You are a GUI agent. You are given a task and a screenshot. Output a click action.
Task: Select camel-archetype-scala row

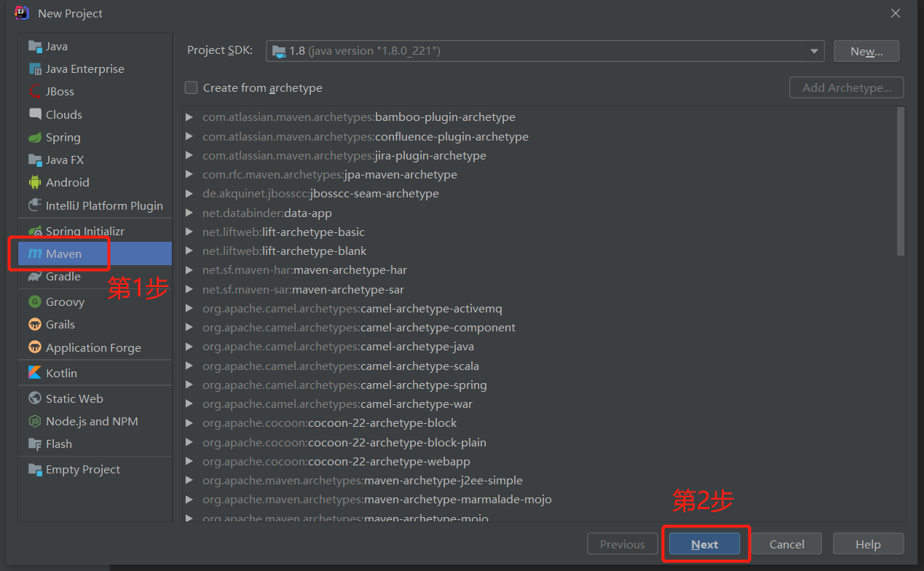[539, 366]
